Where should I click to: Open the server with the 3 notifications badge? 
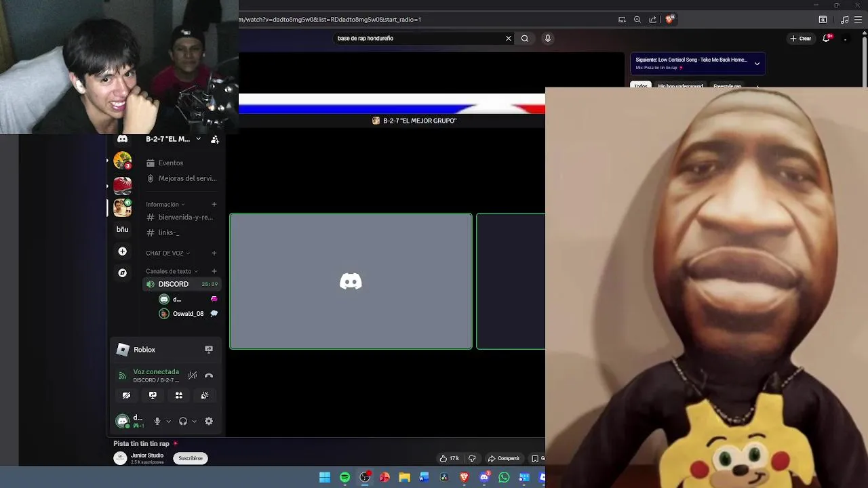click(123, 161)
